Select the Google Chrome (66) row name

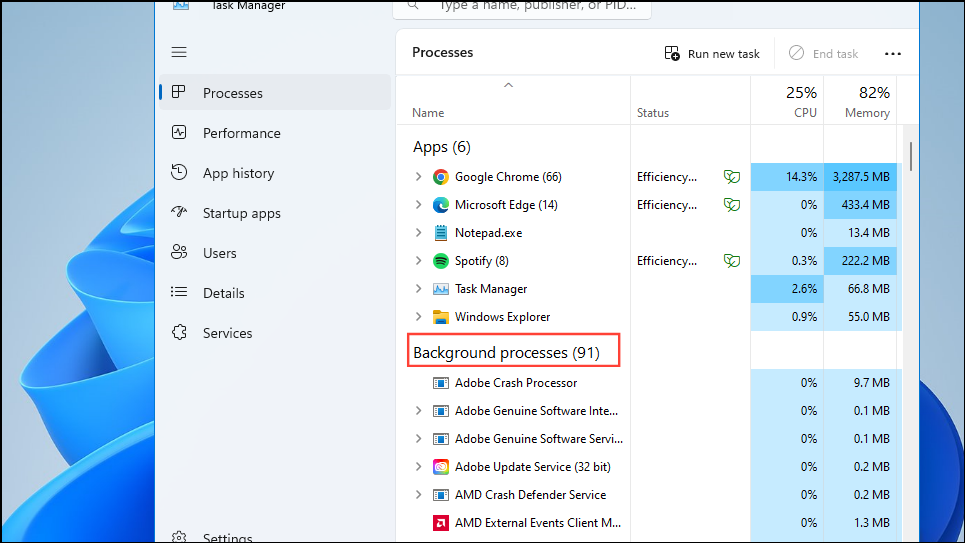[508, 177]
